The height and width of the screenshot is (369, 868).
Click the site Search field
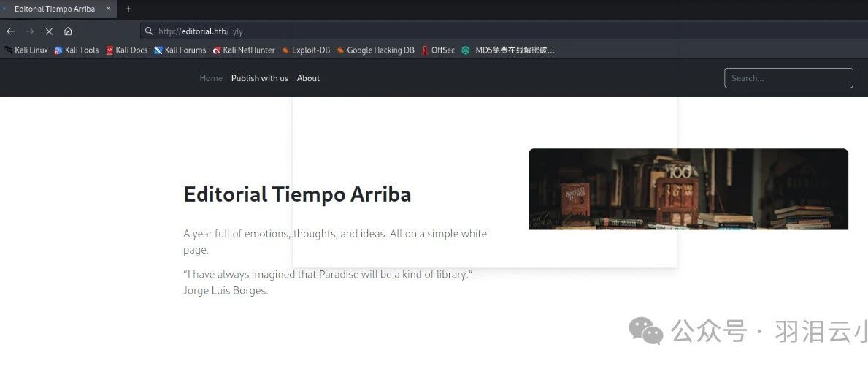pyautogui.click(x=789, y=78)
